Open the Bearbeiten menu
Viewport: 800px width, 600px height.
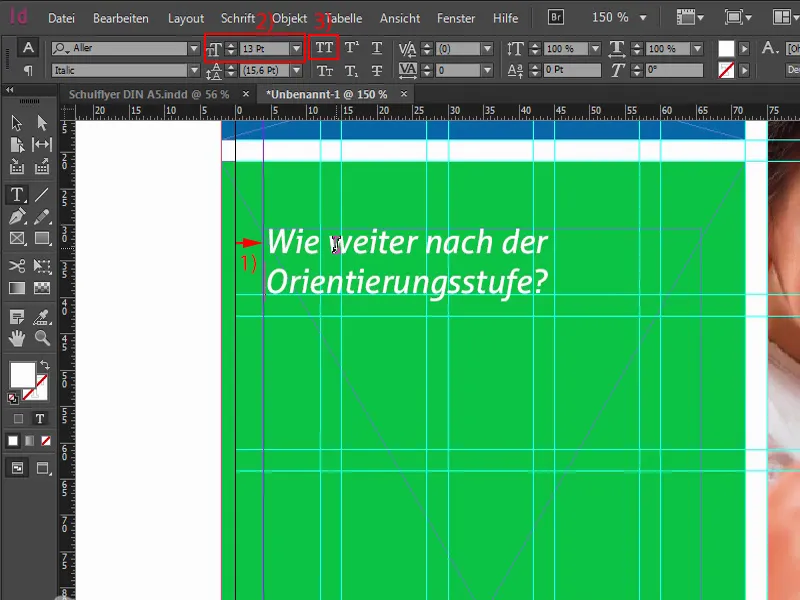(121, 18)
